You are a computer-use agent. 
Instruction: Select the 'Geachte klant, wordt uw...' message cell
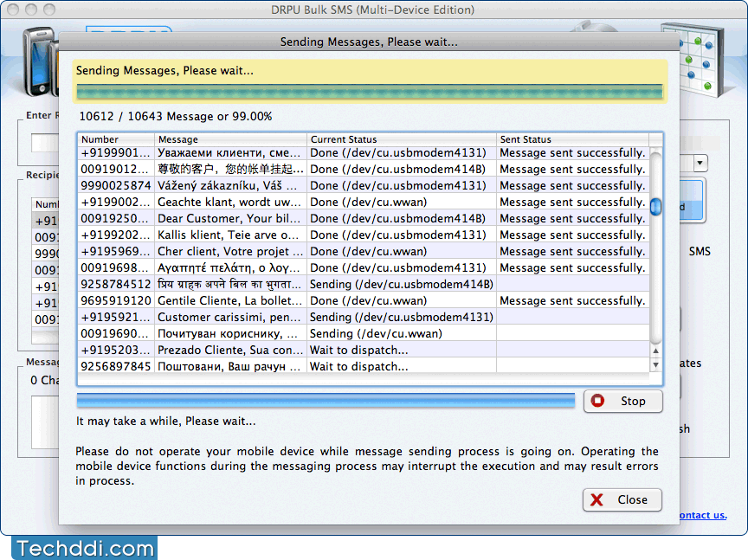point(230,203)
